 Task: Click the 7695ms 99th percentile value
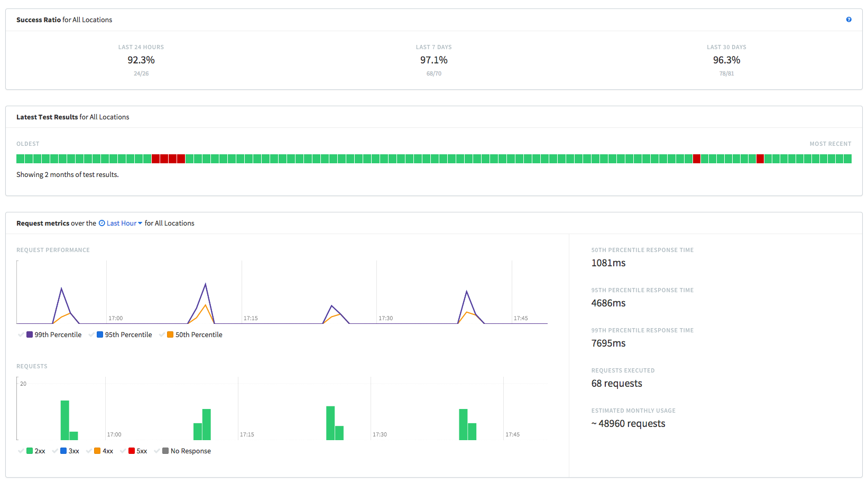(x=608, y=343)
